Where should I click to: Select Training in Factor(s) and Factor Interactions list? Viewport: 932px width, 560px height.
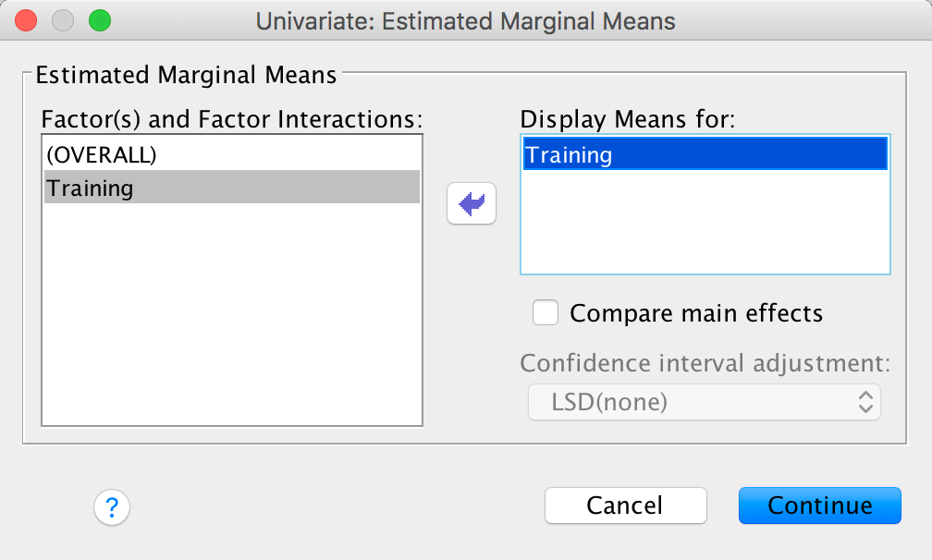[91, 189]
